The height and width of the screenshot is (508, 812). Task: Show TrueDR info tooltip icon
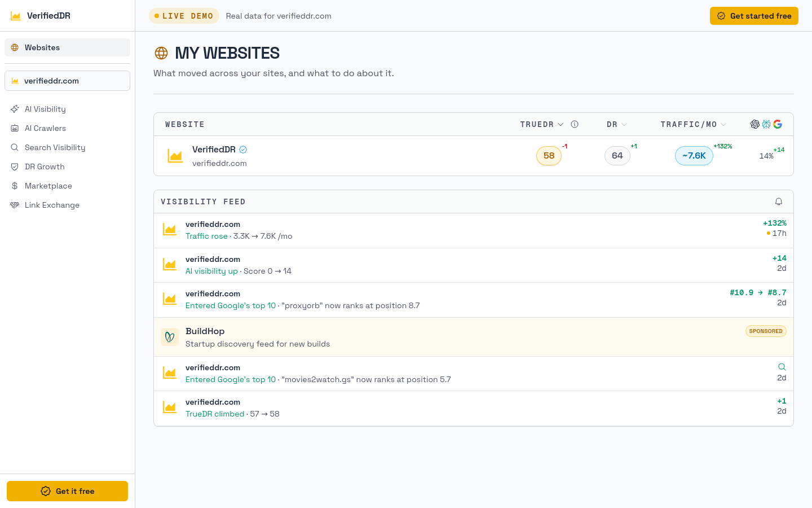click(575, 124)
